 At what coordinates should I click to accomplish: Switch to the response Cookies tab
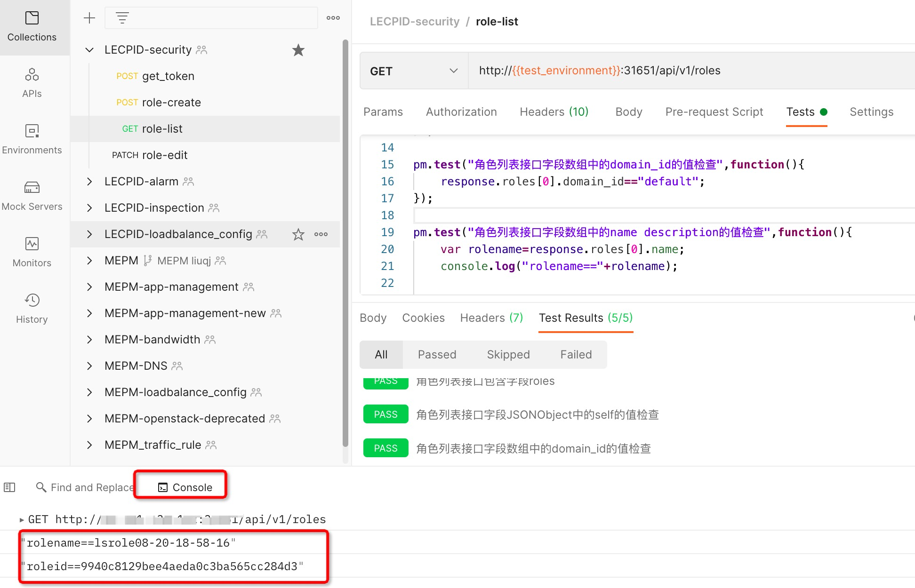click(x=423, y=318)
